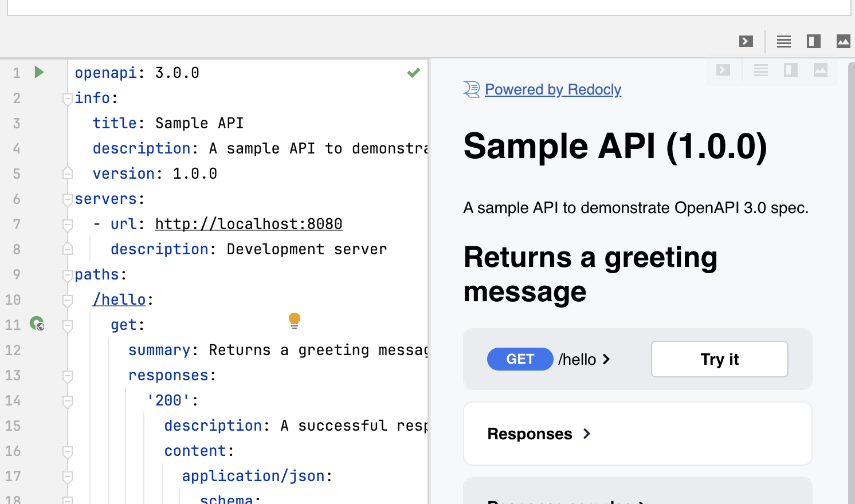The width and height of the screenshot is (855, 504).
Task: Click the faded split view icon in preview pane
Action: pos(791,70)
